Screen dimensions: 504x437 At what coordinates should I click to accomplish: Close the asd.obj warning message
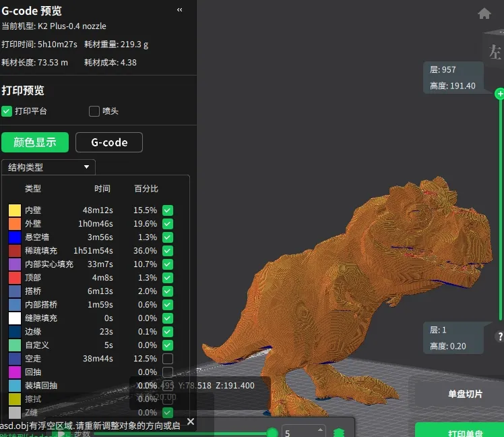pyautogui.click(x=191, y=421)
